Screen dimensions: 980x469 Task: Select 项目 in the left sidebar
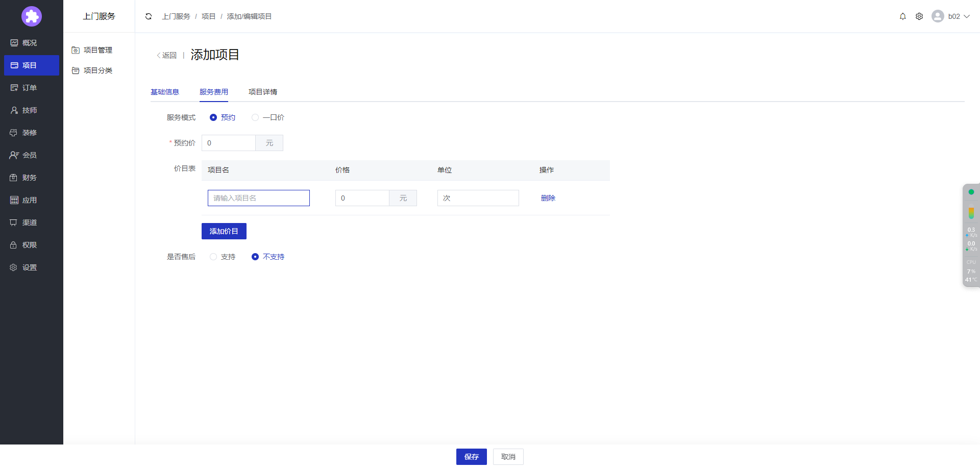(x=32, y=65)
